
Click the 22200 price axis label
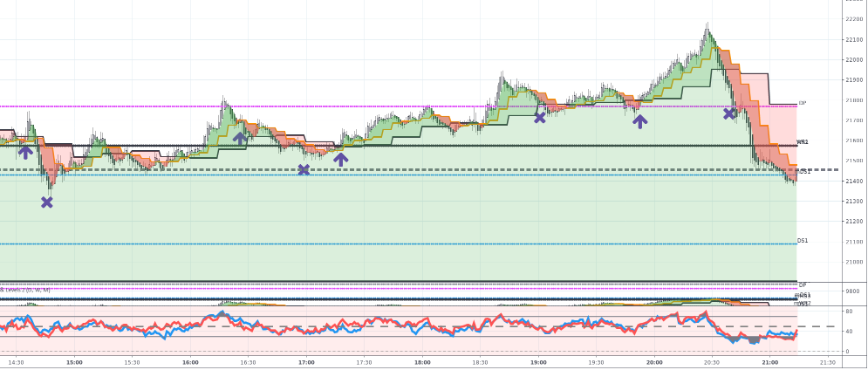pos(855,19)
